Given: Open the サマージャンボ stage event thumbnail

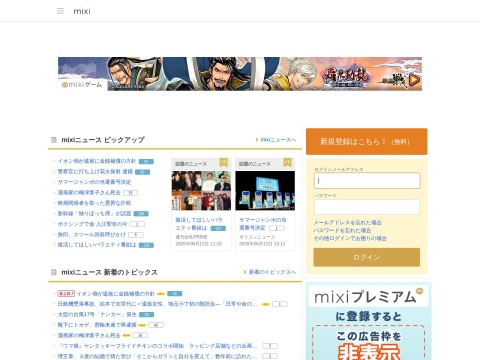Looking at the screenshot, I should pyautogui.click(x=265, y=191).
